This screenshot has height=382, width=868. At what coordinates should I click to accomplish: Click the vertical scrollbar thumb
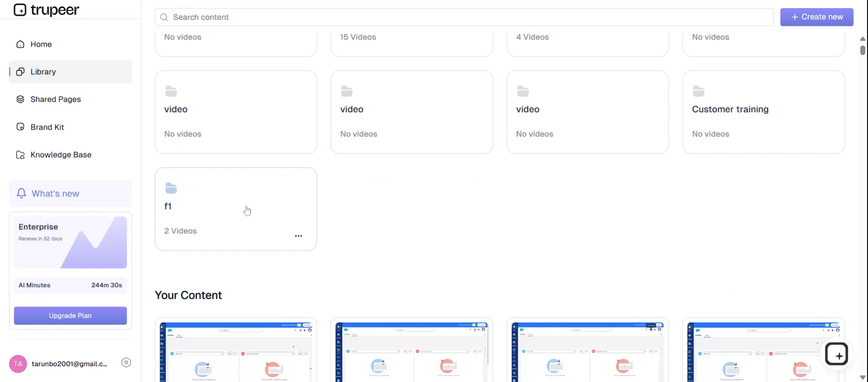[863, 50]
